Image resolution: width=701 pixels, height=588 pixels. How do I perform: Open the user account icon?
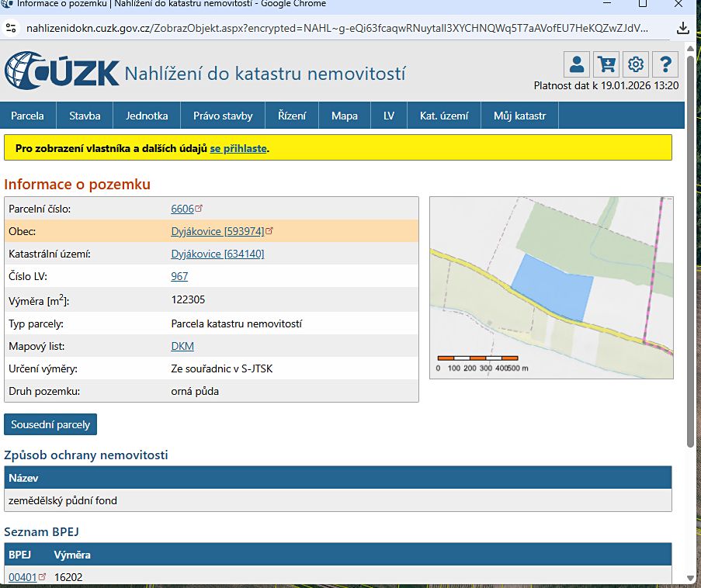(577, 64)
